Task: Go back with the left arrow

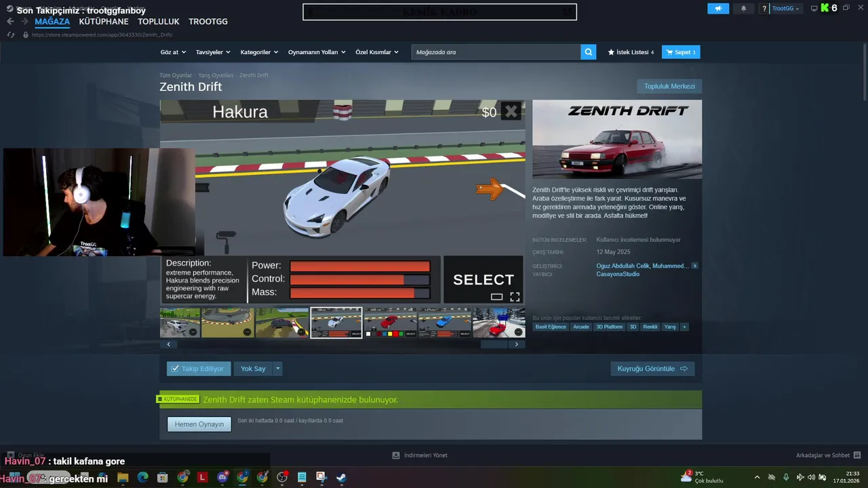Action: pos(10,22)
